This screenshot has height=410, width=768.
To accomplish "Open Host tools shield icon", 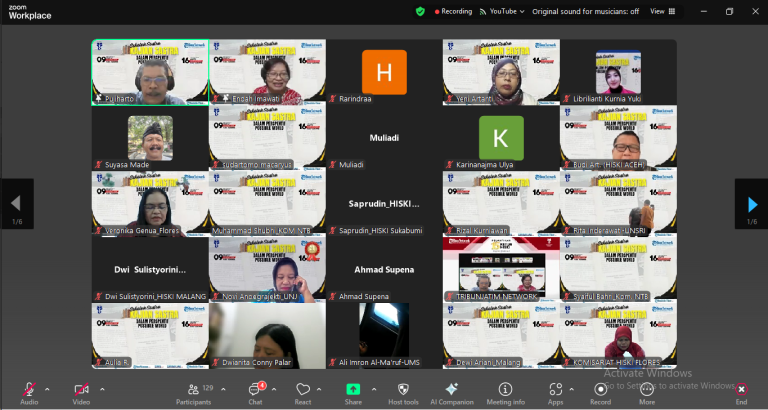I will pos(403,389).
